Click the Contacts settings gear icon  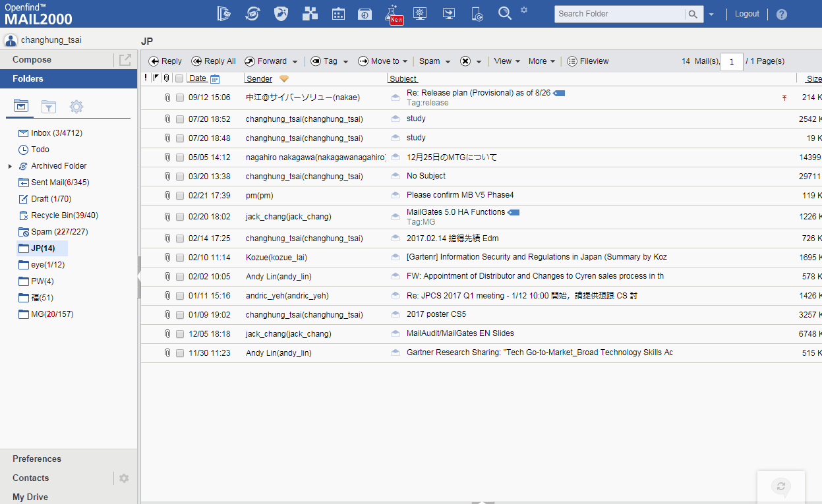point(123,478)
